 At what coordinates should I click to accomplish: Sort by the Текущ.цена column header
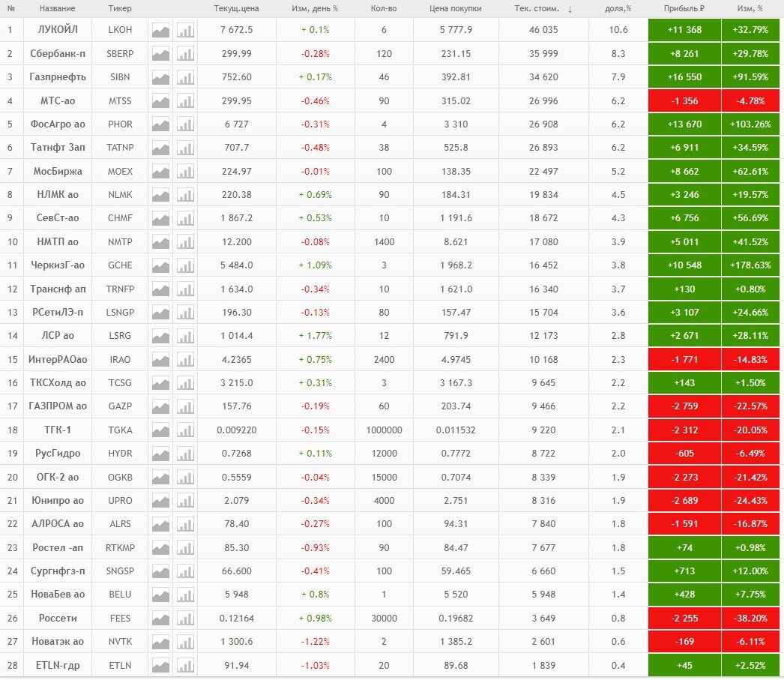(237, 8)
